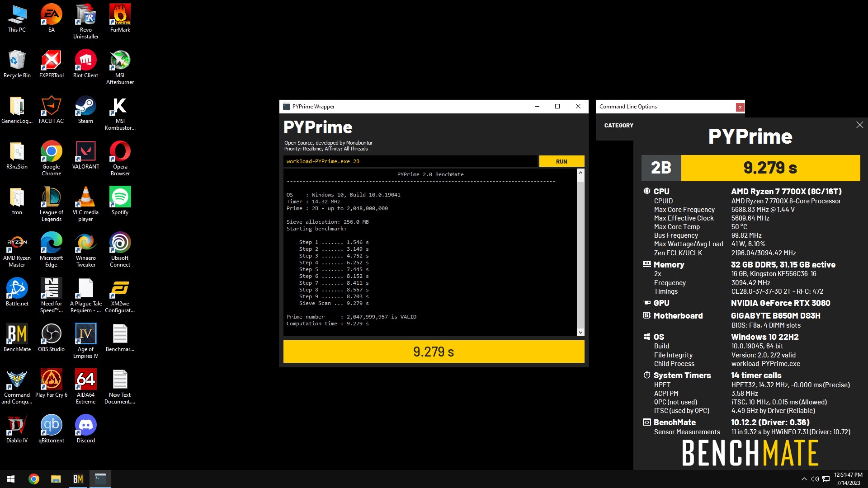Click the AMD Ryzen 7 7700X CPU name
The image size is (868, 488).
pyautogui.click(x=786, y=192)
